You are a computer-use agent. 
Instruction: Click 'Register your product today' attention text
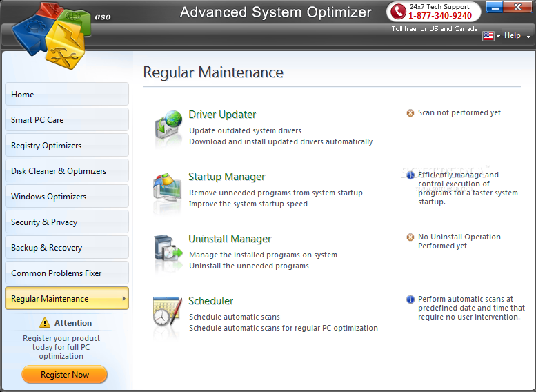coord(61,347)
